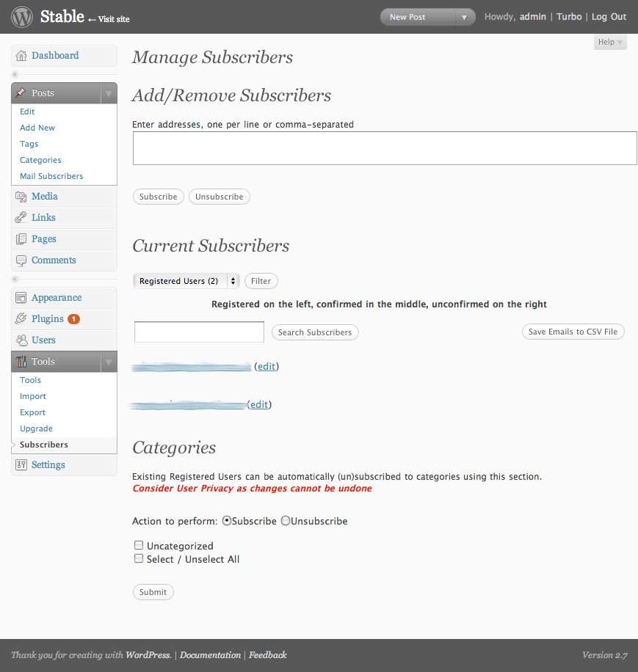Click the Plugins plug icon
This screenshot has height=672, width=638.
click(21, 319)
